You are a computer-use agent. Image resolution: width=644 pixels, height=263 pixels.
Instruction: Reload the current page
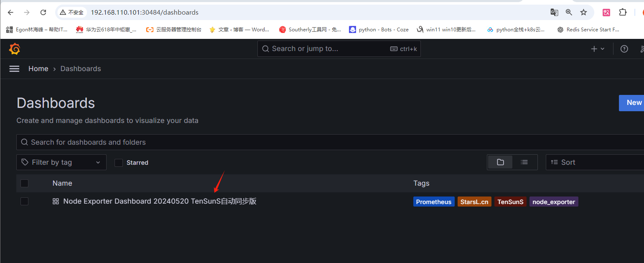point(43,13)
